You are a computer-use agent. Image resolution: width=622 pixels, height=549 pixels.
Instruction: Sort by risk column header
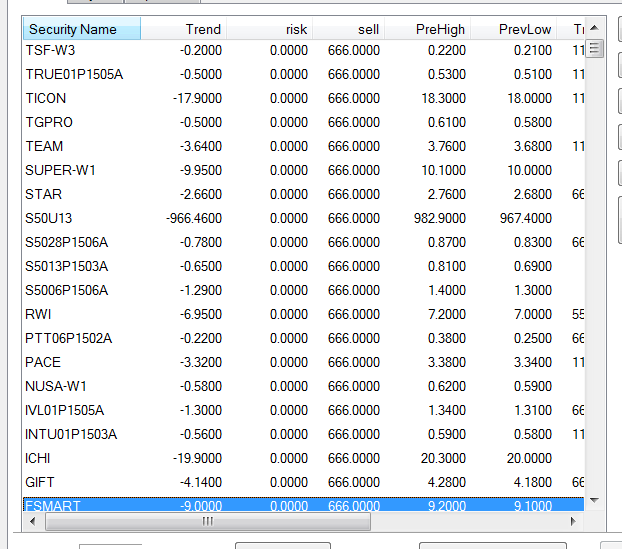pos(269,29)
